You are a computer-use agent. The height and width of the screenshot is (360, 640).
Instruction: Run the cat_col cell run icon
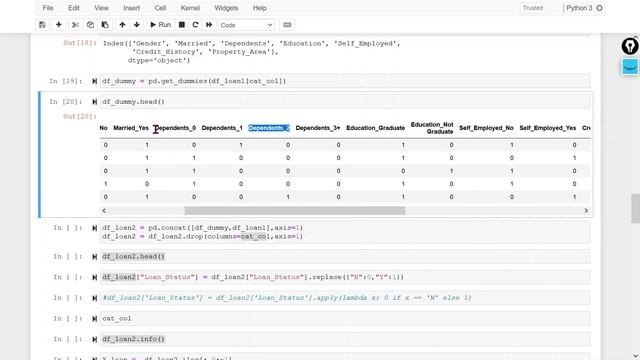(94, 319)
